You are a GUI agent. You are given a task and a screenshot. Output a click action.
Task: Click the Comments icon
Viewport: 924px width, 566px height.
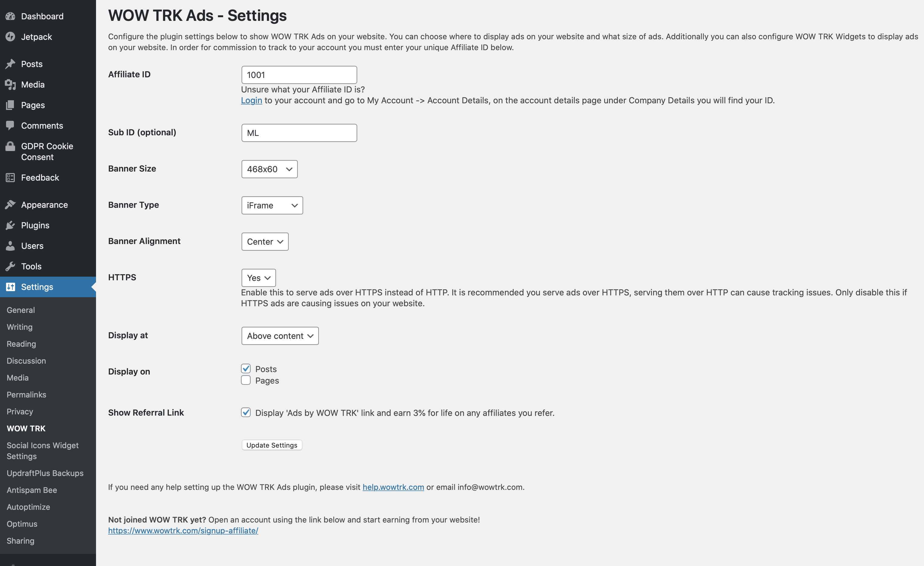[x=11, y=125]
